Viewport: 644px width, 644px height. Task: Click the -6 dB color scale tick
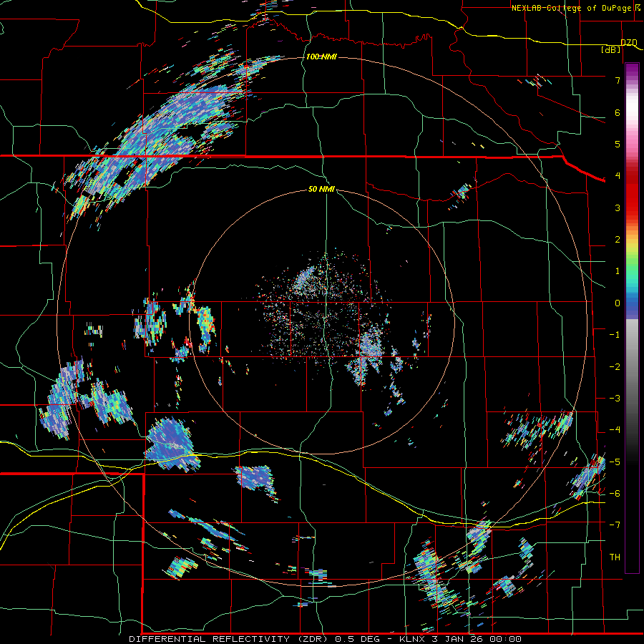(615, 494)
